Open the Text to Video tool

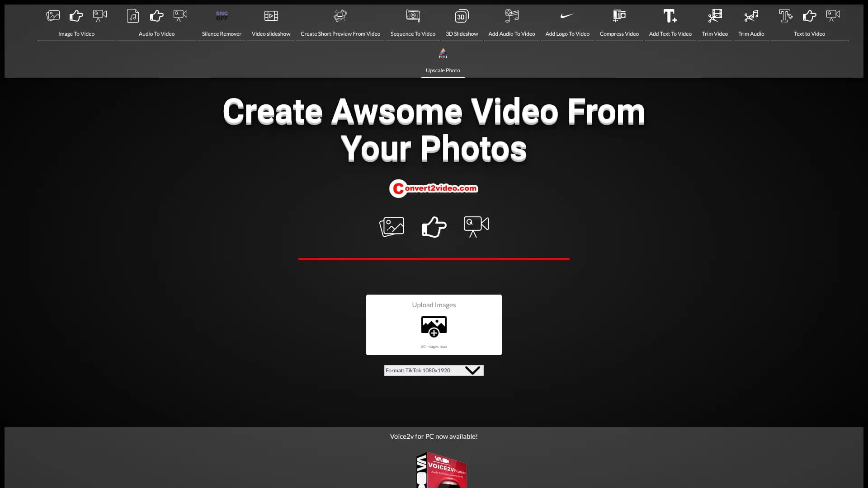tap(809, 23)
